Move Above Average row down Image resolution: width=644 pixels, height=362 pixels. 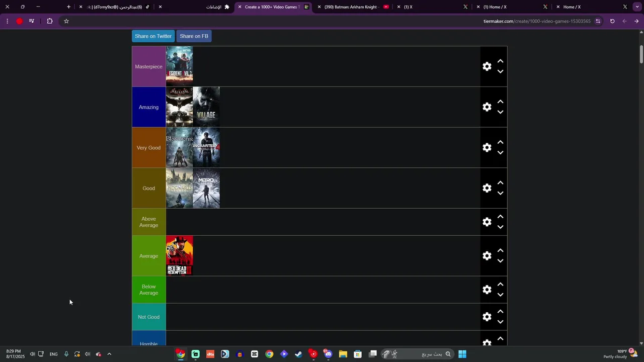coord(500,227)
